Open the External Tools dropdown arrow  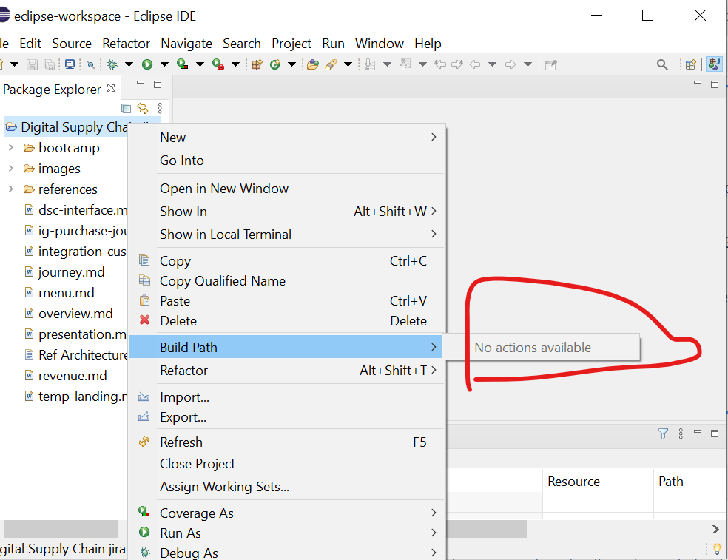[x=236, y=64]
